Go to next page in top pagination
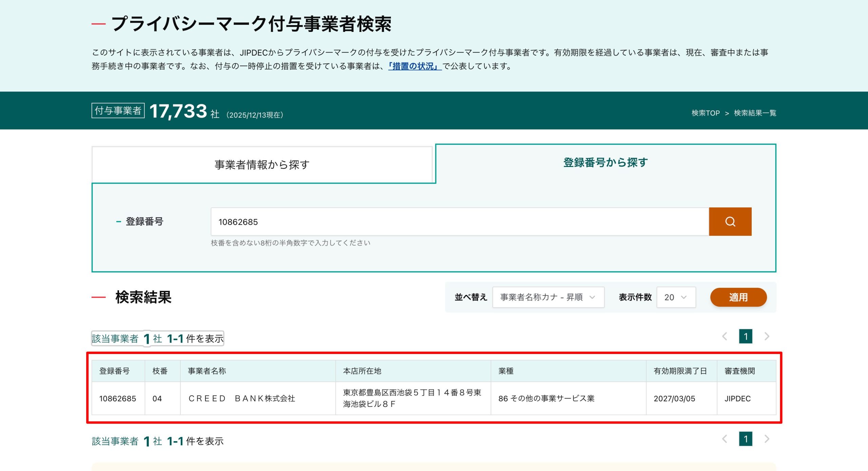Viewport: 868px width, 471px height. (767, 337)
